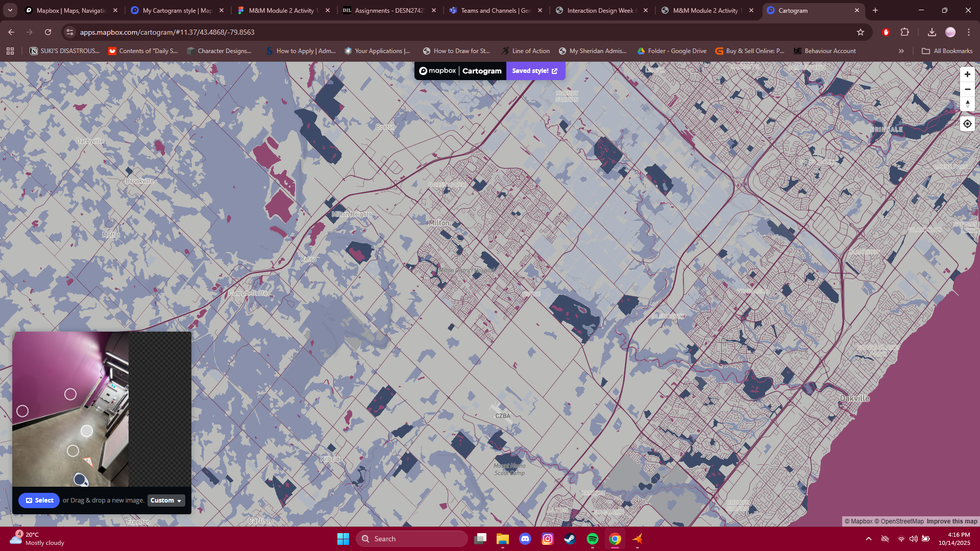Click the Chrome profile avatar

pos(950,32)
